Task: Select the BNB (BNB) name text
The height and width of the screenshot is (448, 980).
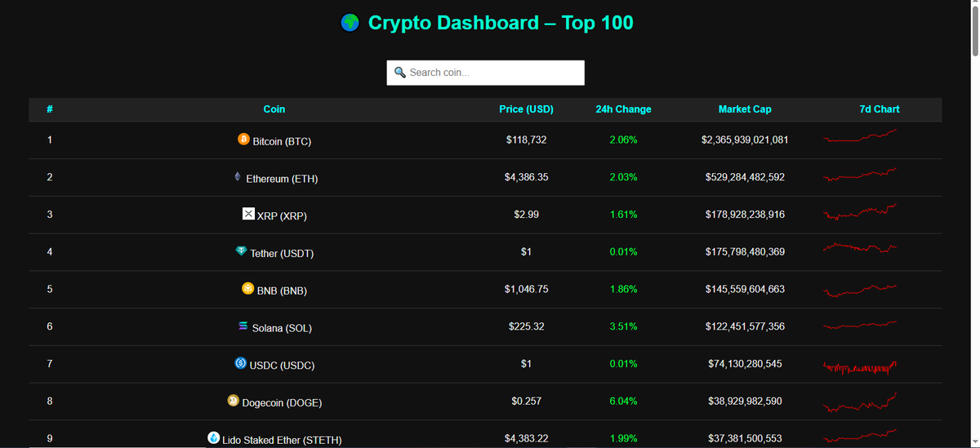Action: pos(282,291)
